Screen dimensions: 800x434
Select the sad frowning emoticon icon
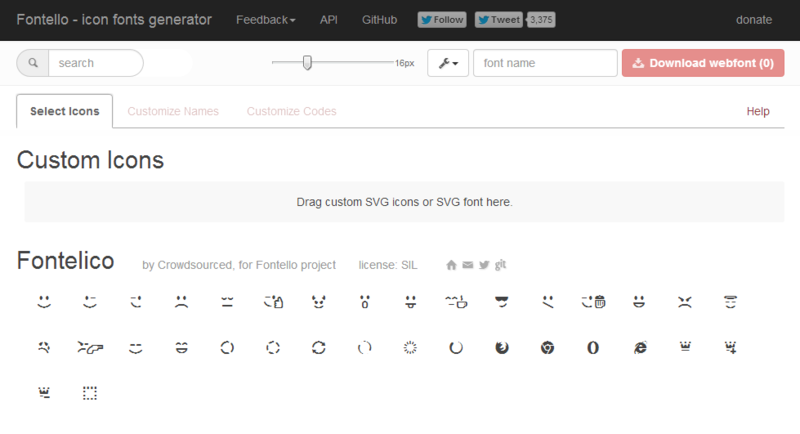click(181, 302)
